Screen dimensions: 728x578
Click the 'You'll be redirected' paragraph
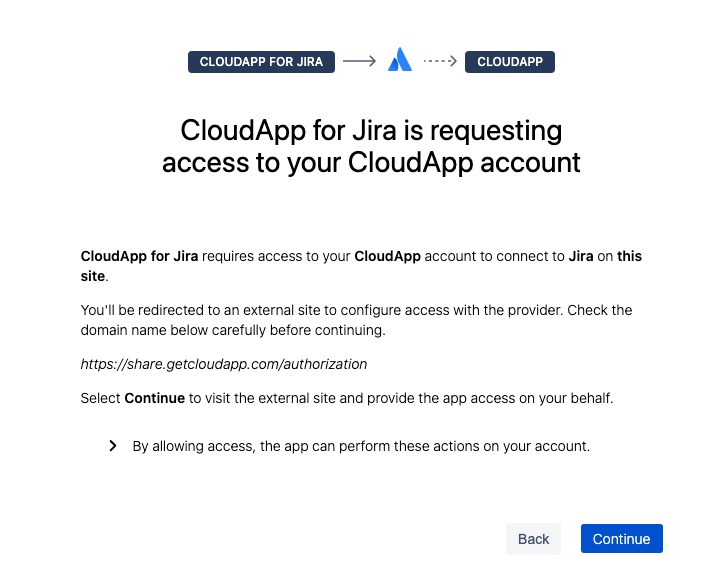click(x=356, y=320)
